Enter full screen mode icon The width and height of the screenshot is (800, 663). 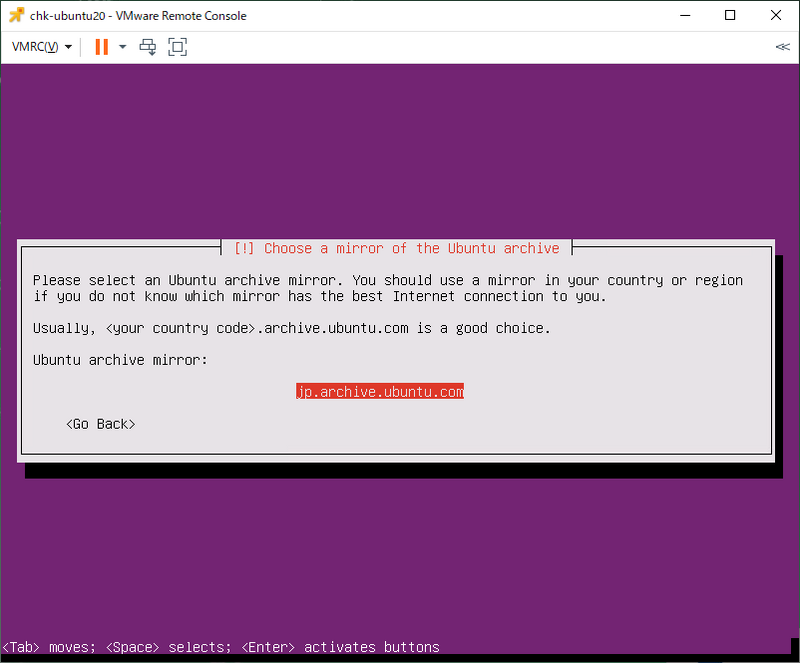(x=177, y=47)
